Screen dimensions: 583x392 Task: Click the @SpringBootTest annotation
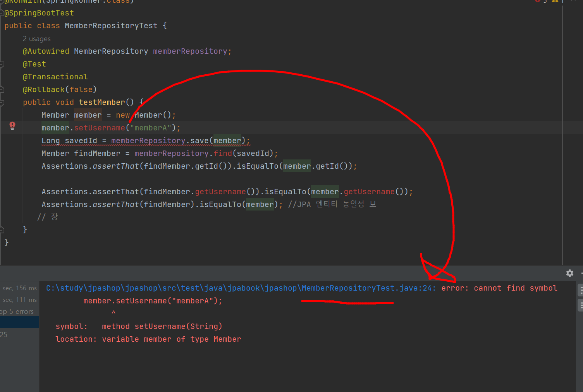[39, 13]
